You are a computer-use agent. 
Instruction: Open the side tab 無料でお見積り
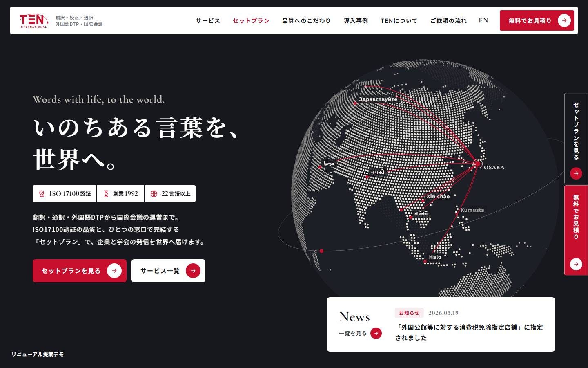pyautogui.click(x=576, y=230)
